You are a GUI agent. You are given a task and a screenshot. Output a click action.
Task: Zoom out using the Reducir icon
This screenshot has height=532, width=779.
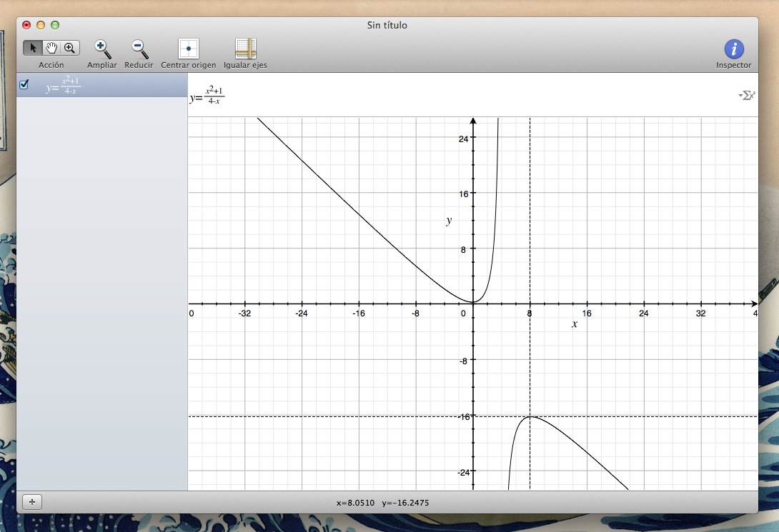[x=138, y=47]
